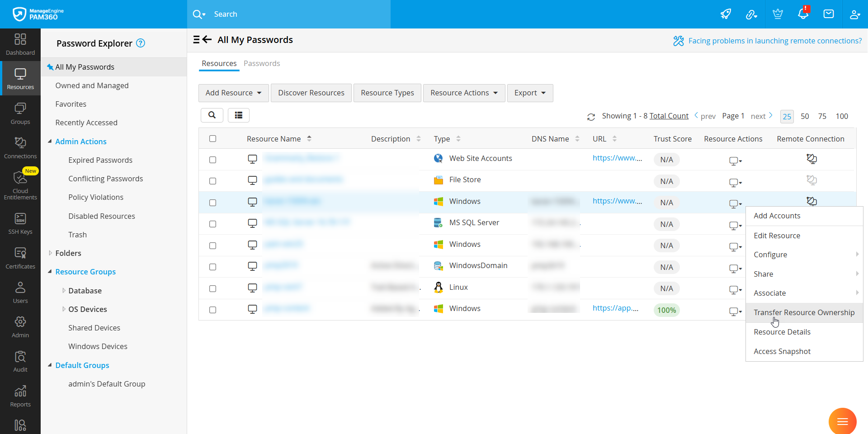Open the Export dropdown menu
The height and width of the screenshot is (434, 868).
coord(530,93)
